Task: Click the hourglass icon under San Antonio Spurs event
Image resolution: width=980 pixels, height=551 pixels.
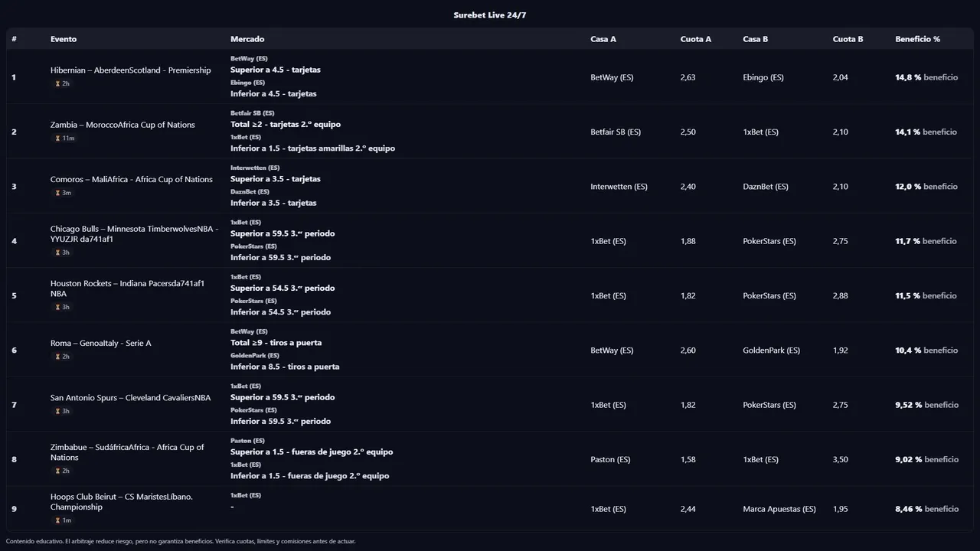Action: click(57, 411)
